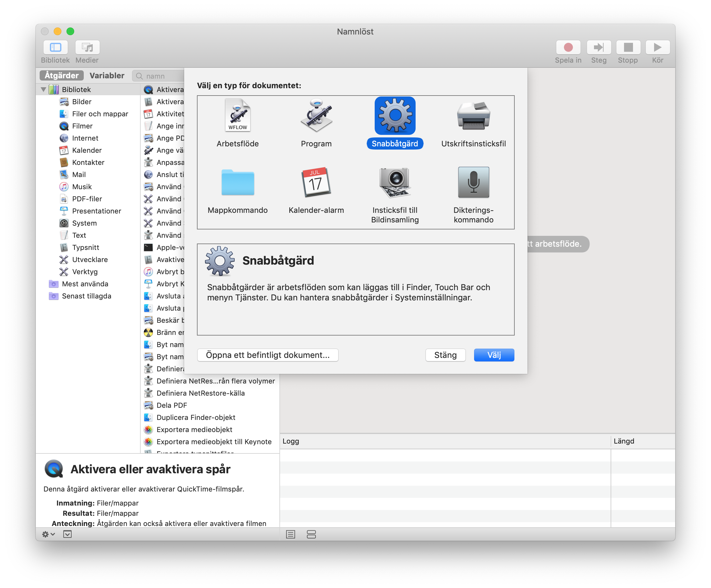This screenshot has width=711, height=588.
Task: Click the Snabbåtgärd gear icon
Action: coord(395,115)
